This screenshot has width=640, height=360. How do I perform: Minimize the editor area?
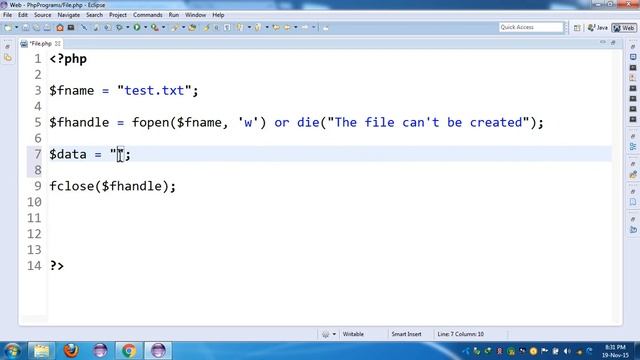tap(603, 42)
